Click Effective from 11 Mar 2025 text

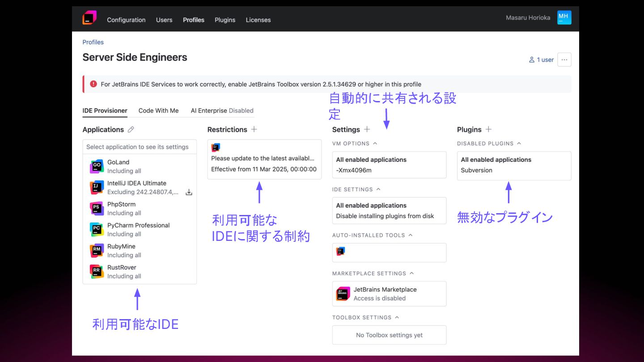pyautogui.click(x=264, y=169)
